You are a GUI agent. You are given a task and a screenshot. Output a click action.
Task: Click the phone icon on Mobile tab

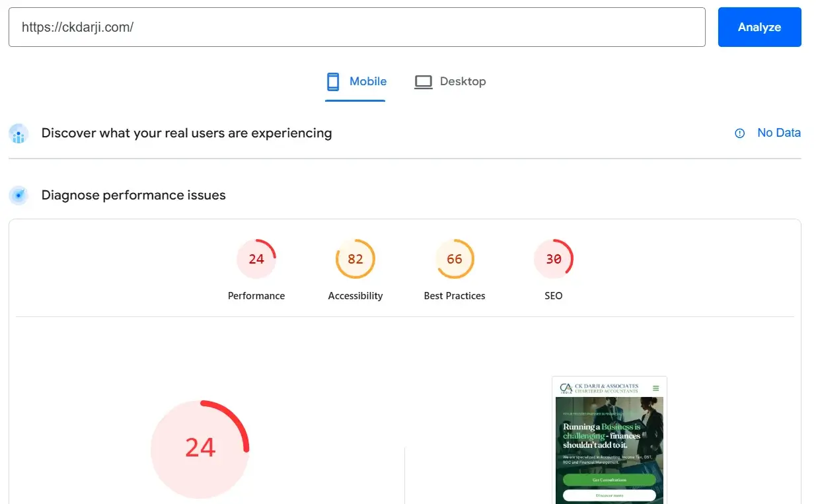pos(333,82)
